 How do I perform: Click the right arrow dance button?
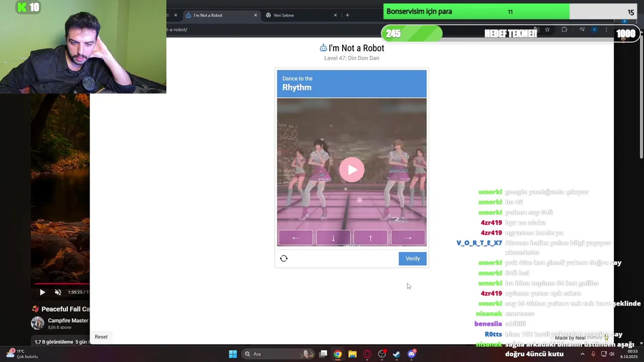408,238
